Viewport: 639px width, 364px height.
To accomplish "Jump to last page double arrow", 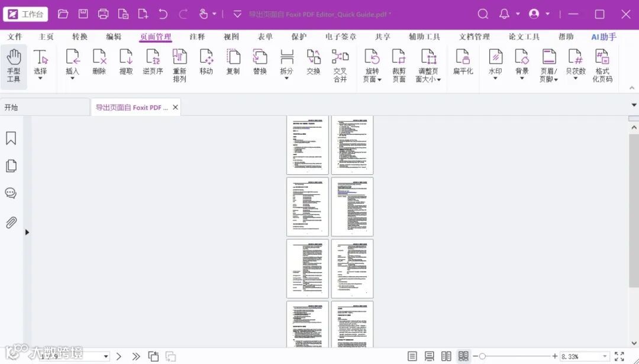I will click(x=136, y=356).
